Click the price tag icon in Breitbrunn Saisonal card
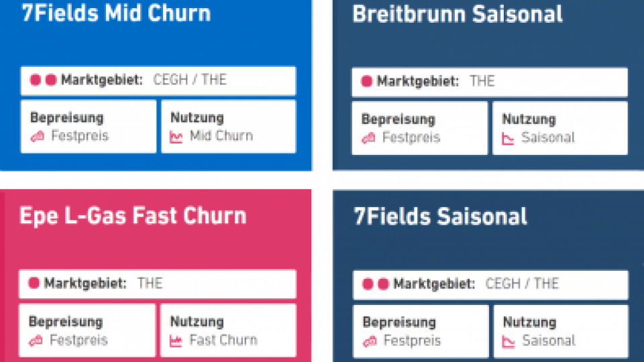The width and height of the screenshot is (644, 362). pyautogui.click(x=368, y=138)
